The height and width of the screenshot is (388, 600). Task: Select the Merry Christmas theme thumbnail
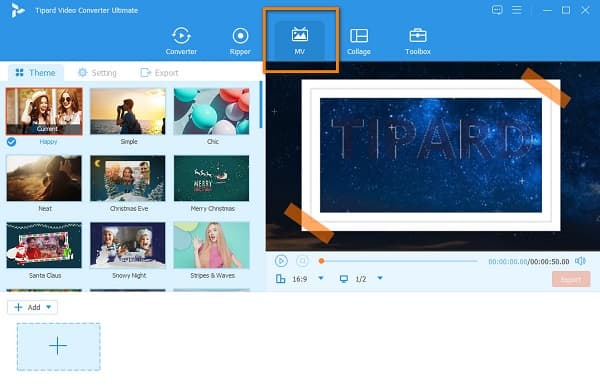click(x=211, y=178)
